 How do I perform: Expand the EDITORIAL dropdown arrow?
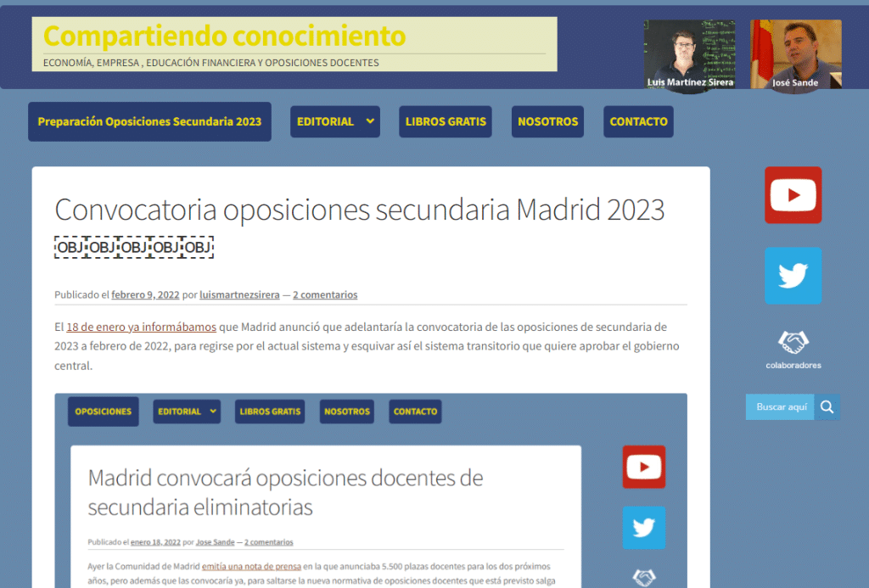coord(370,121)
